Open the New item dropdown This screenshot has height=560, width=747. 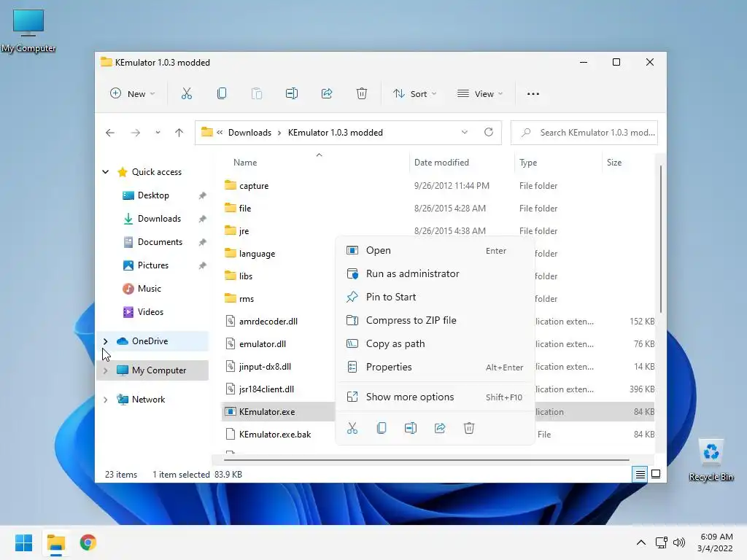133,94
